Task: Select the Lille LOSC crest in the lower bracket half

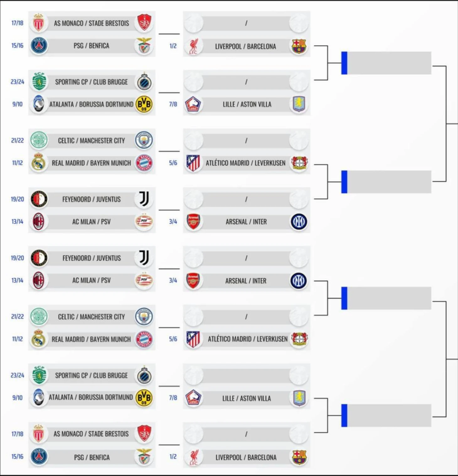Action: [x=194, y=398]
